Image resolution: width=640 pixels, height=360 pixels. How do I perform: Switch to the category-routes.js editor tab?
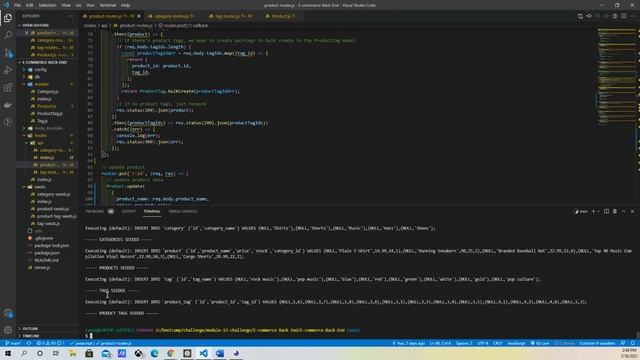click(x=171, y=16)
